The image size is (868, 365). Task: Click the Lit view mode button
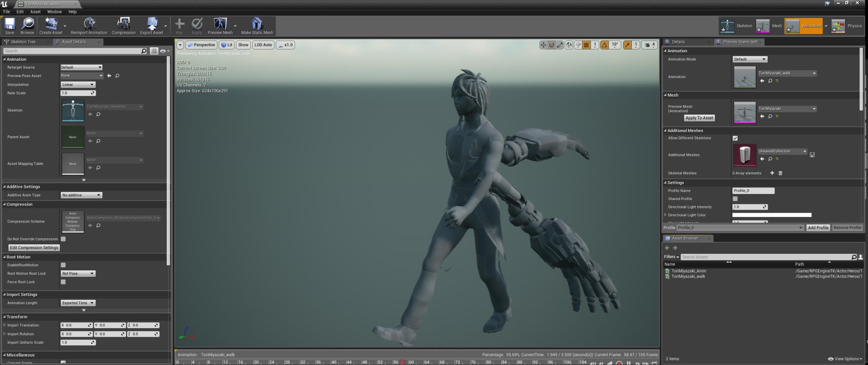(x=227, y=45)
